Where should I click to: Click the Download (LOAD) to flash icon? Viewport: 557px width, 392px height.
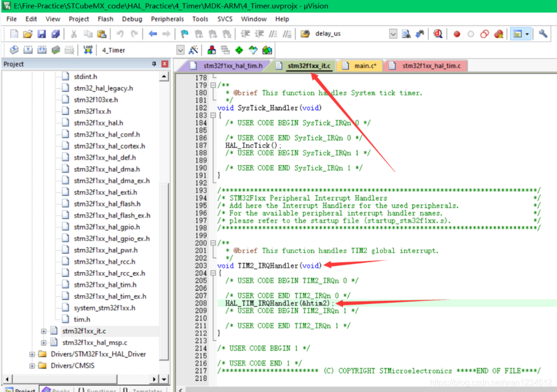click(88, 50)
